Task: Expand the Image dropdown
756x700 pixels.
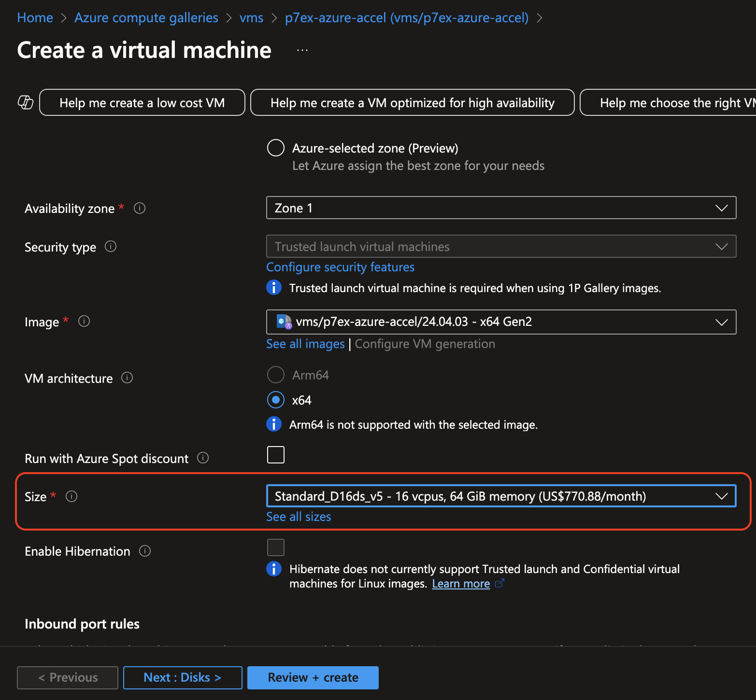Action: (501, 322)
